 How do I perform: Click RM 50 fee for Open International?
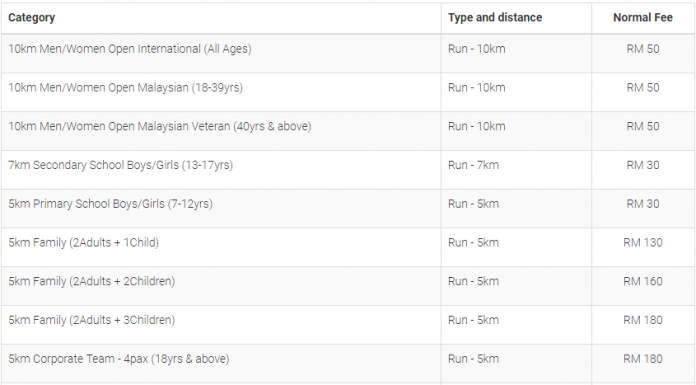(x=643, y=49)
